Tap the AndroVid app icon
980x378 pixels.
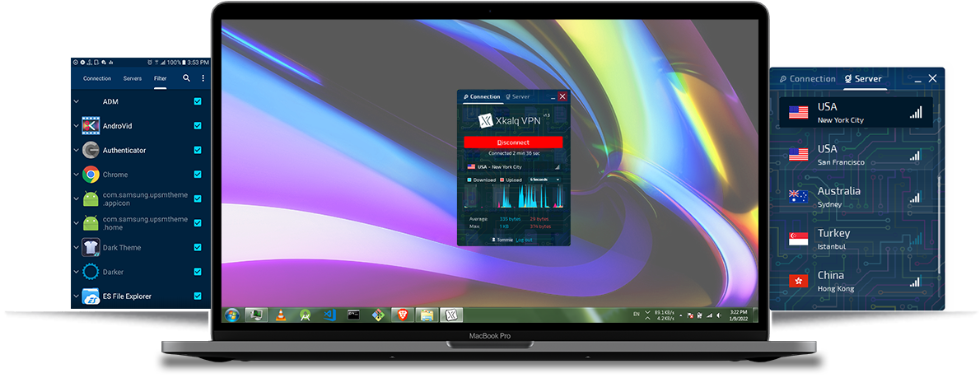pos(91,125)
